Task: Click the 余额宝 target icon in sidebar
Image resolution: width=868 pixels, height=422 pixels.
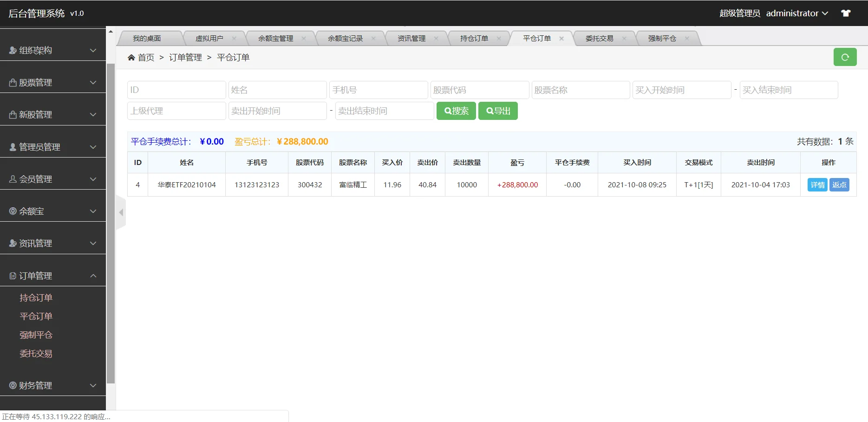Action: click(12, 211)
